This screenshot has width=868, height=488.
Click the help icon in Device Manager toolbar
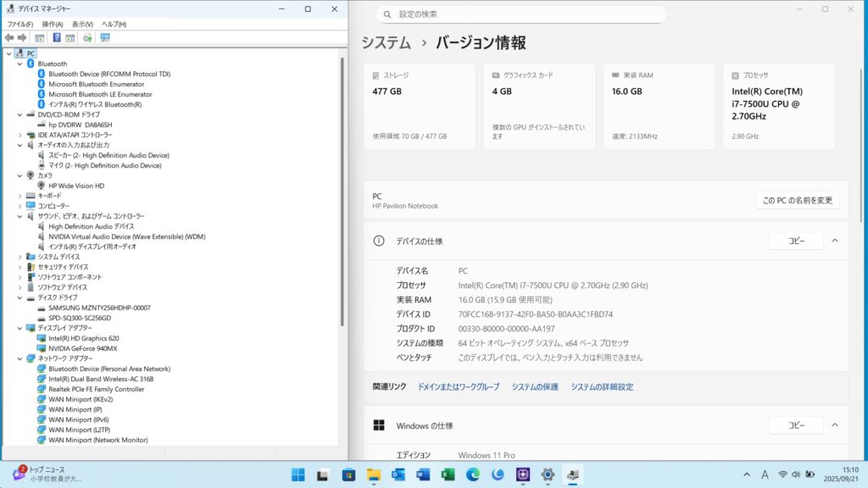(57, 38)
